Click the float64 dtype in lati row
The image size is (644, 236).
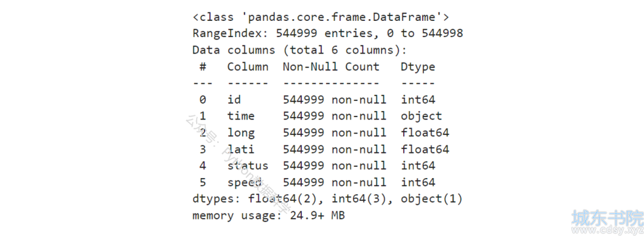coord(425,149)
